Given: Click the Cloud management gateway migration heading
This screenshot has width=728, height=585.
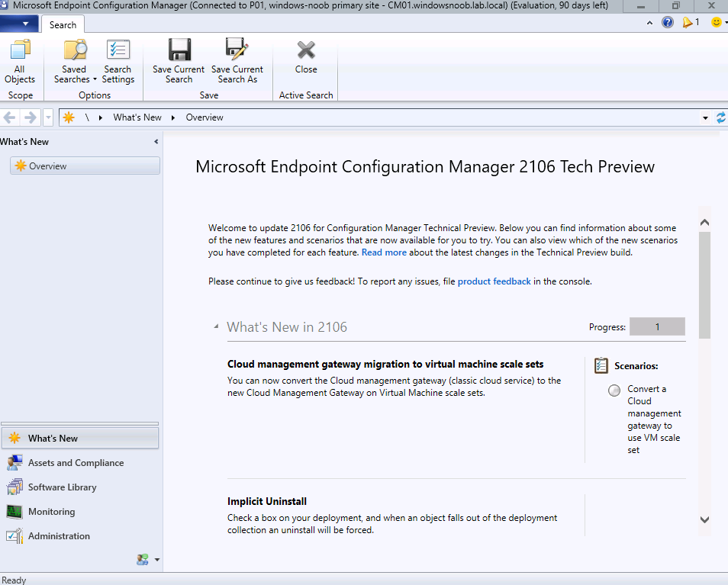Looking at the screenshot, I should (x=385, y=364).
